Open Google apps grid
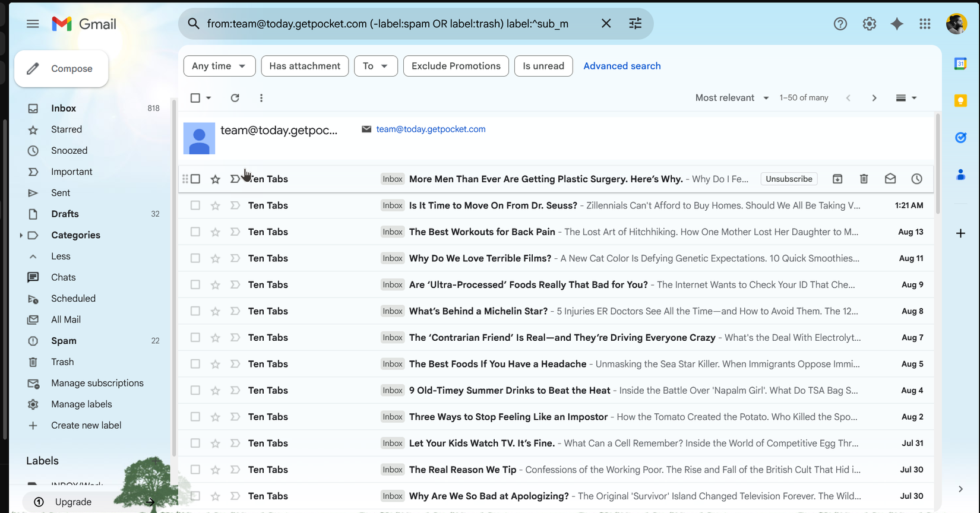 925,24
